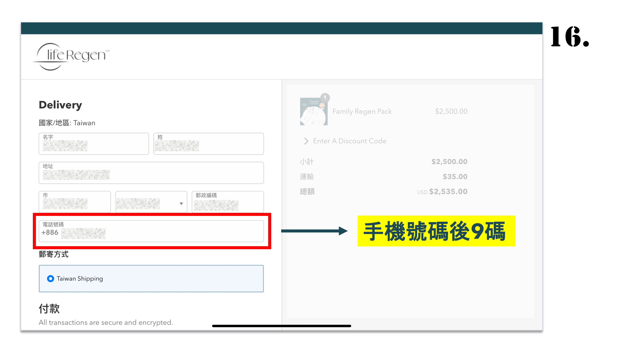
Task: Click the 付款 payment heading
Action: tap(49, 309)
